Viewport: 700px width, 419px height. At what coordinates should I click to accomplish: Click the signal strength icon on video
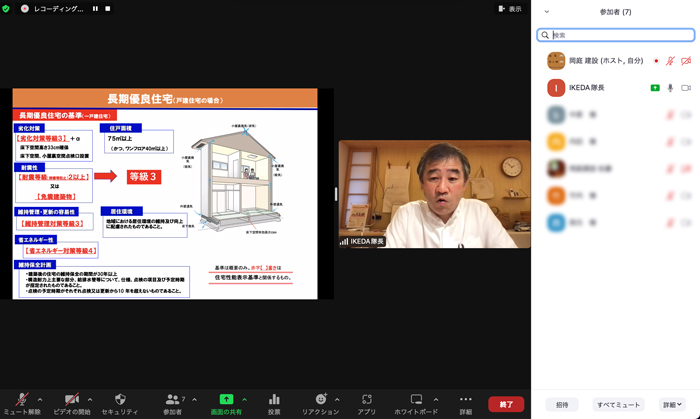point(344,241)
